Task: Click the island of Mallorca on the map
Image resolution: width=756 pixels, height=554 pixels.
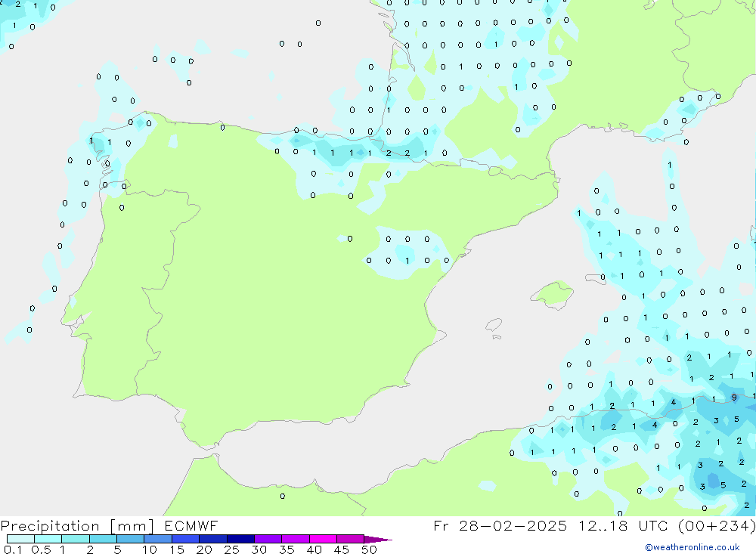Action: (x=553, y=294)
